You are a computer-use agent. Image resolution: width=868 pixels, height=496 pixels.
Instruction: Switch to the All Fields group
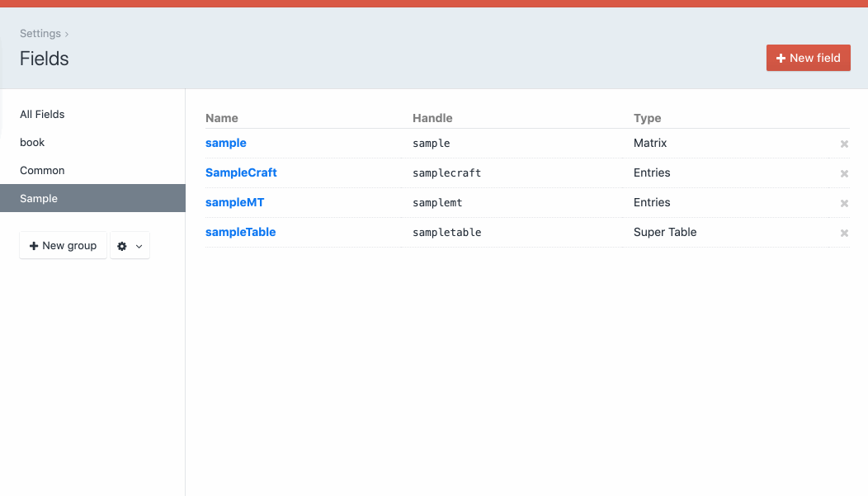[41, 114]
